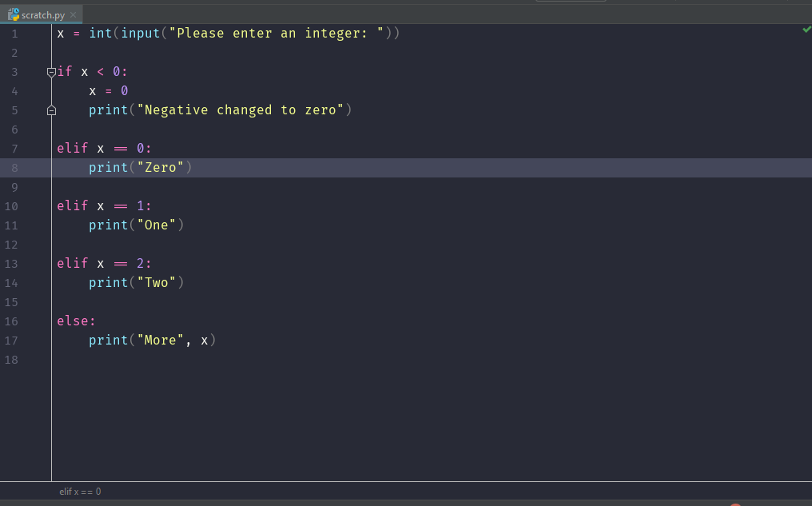Click line number 1 in the gutter

[14, 34]
